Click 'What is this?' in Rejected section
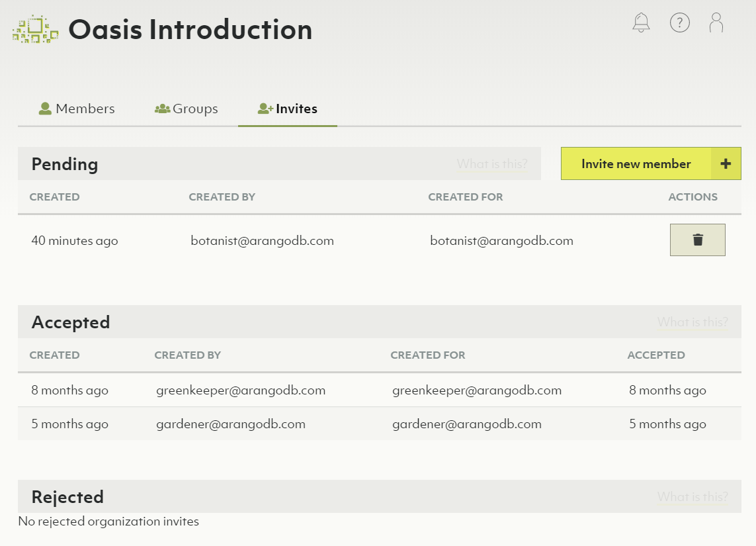Screen dimensions: 756x546 tap(693, 497)
